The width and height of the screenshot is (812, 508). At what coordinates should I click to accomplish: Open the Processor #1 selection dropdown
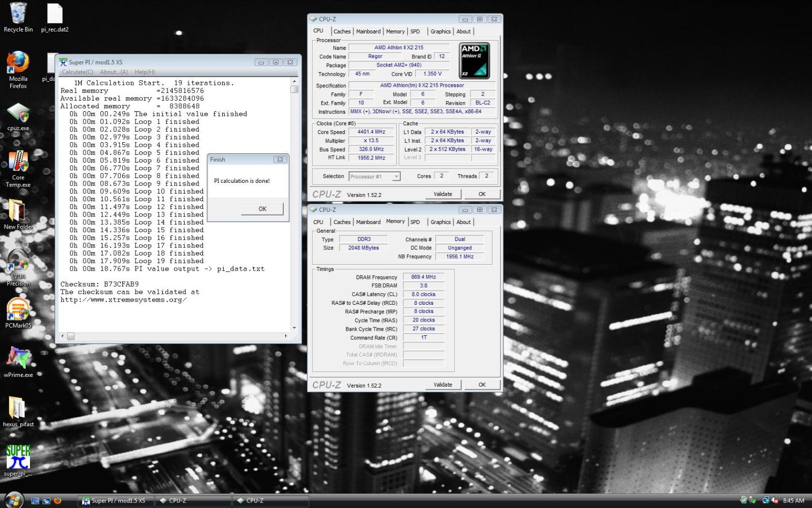tap(375, 176)
